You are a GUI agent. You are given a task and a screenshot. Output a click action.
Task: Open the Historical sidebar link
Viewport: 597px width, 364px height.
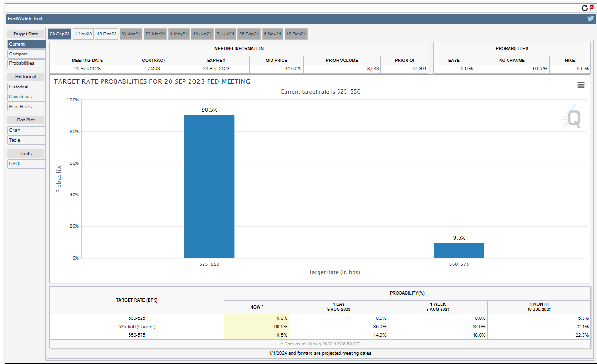27,87
